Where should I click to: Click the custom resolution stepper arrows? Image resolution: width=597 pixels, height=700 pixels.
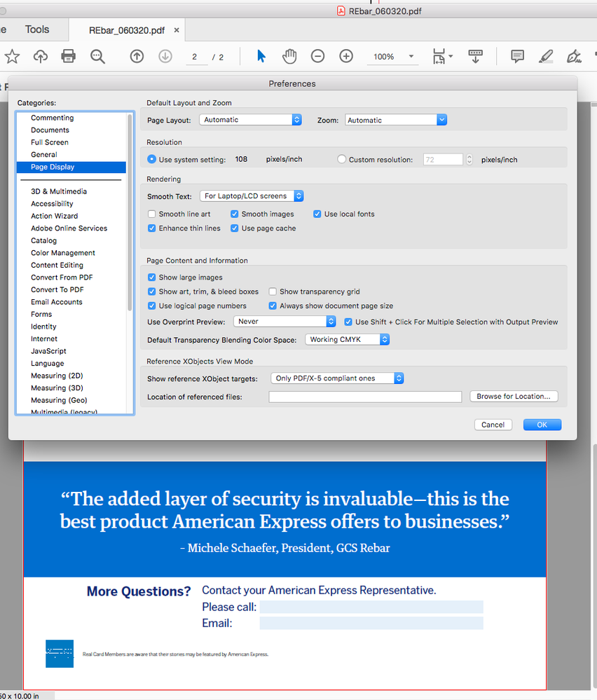click(x=469, y=159)
